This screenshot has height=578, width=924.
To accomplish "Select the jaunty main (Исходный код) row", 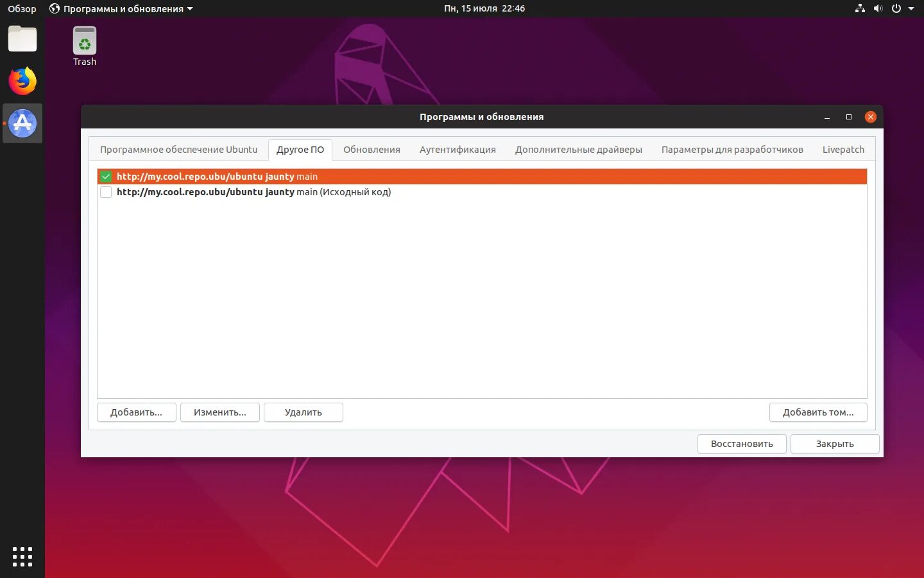I will (482, 192).
